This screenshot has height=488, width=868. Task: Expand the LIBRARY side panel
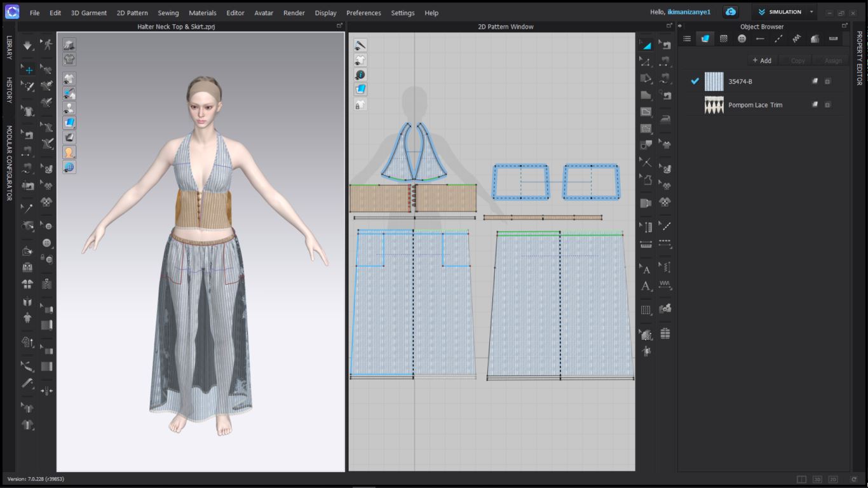[9, 48]
